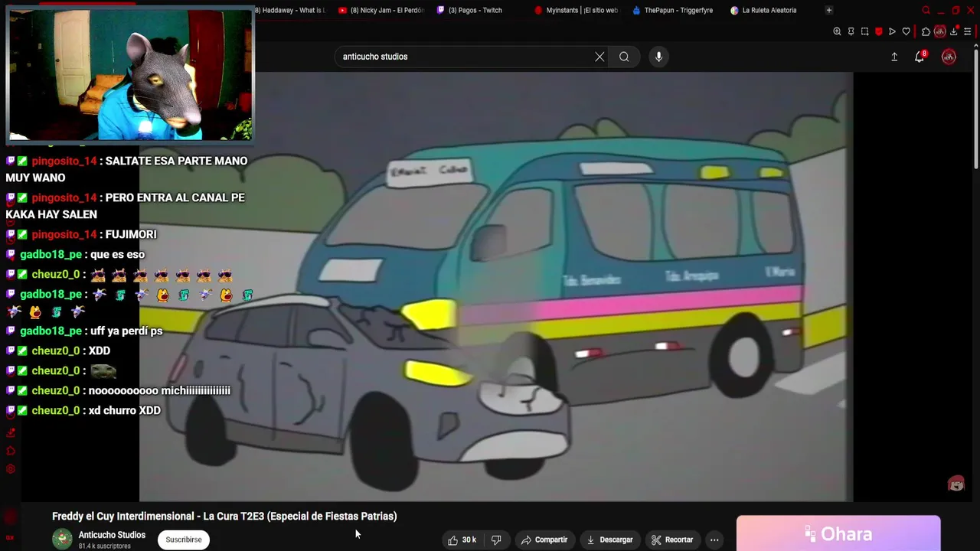Screen dimensions: 980x551
Task: Switch to the Pagos - Twitch tab
Action: (x=469, y=10)
